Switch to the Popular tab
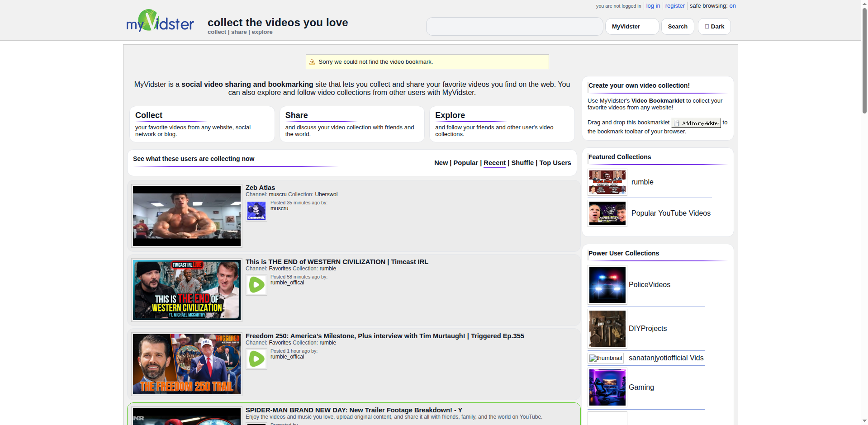Screen dimensions: 868x425 click(465, 163)
